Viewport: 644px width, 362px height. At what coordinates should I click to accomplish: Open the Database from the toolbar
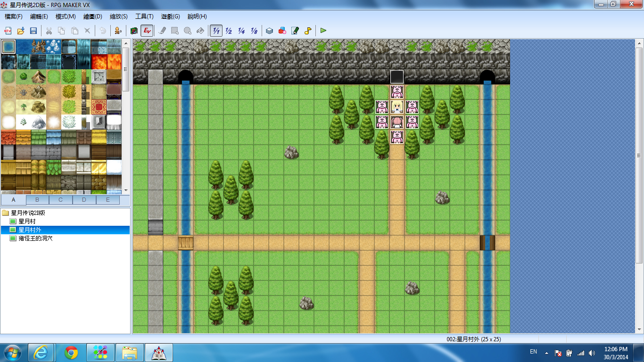click(x=269, y=31)
